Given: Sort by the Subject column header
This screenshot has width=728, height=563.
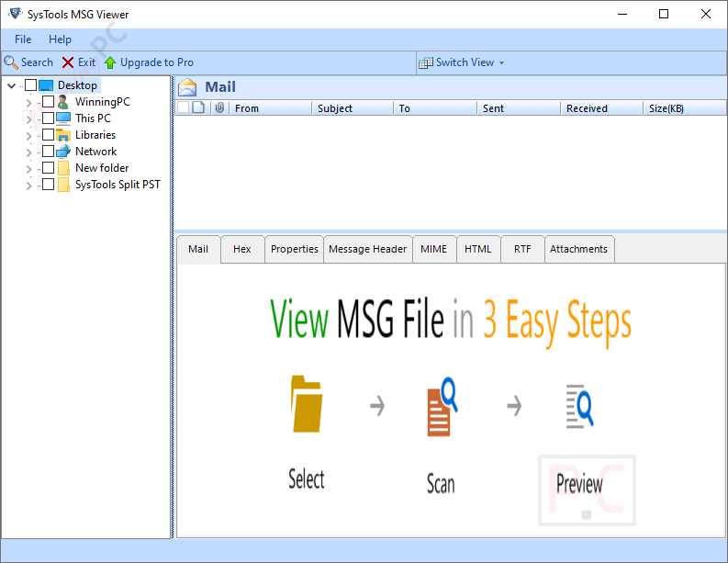Looking at the screenshot, I should pos(353,108).
